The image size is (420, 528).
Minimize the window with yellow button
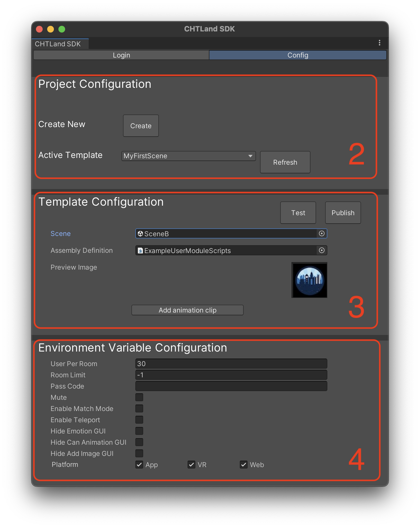51,29
